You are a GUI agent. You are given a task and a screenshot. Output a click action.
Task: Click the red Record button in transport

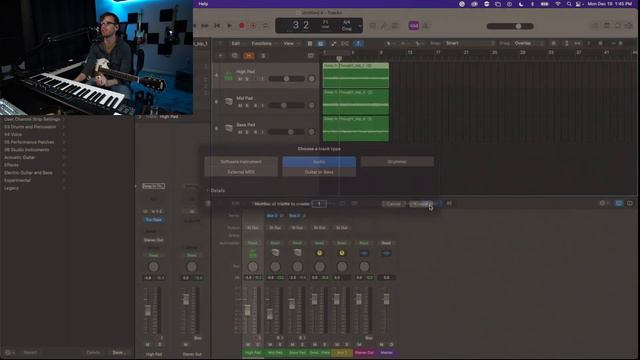pyautogui.click(x=242, y=26)
